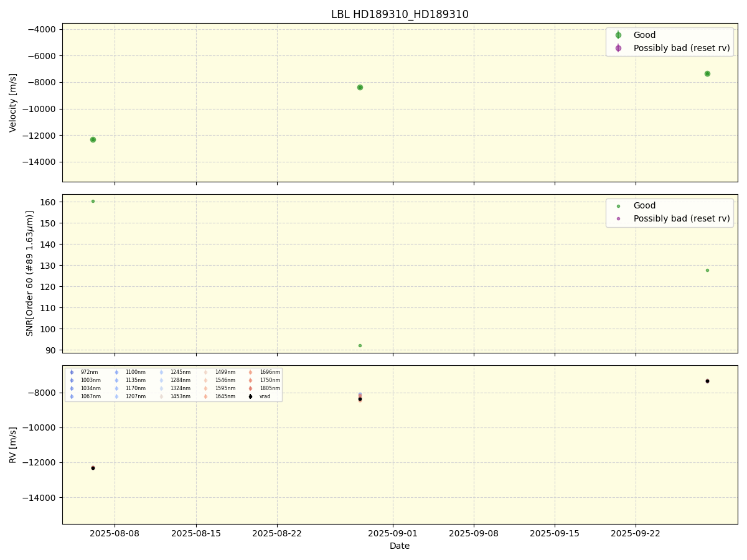747x560 pixels.
Task: Click the SNR point at 160
Action: pos(93,201)
